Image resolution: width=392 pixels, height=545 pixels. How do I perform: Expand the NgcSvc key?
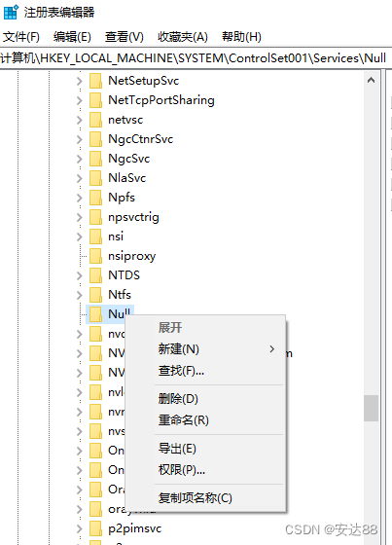click(80, 159)
